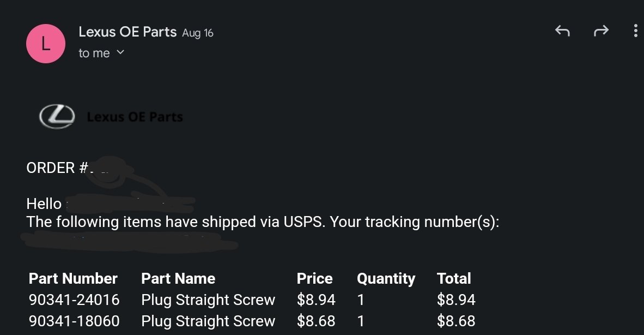The width and height of the screenshot is (644, 335).
Task: Click the Total column header
Action: pos(454,278)
